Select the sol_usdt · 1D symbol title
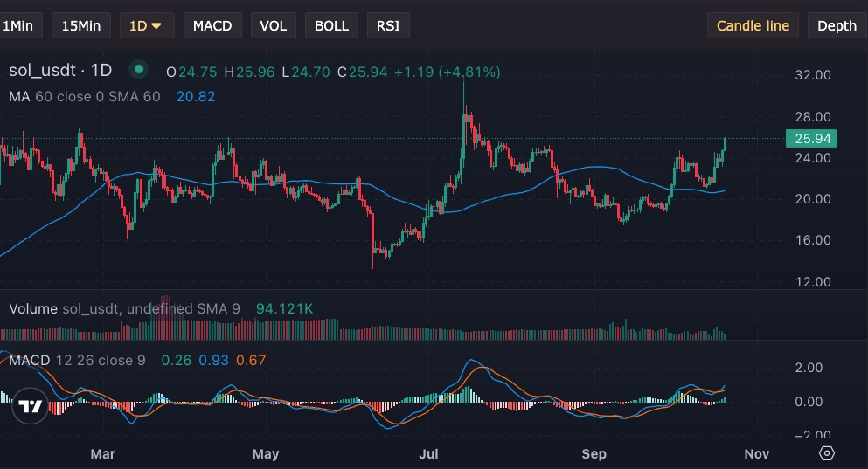Viewport: 868px width, 469px height. coord(60,70)
